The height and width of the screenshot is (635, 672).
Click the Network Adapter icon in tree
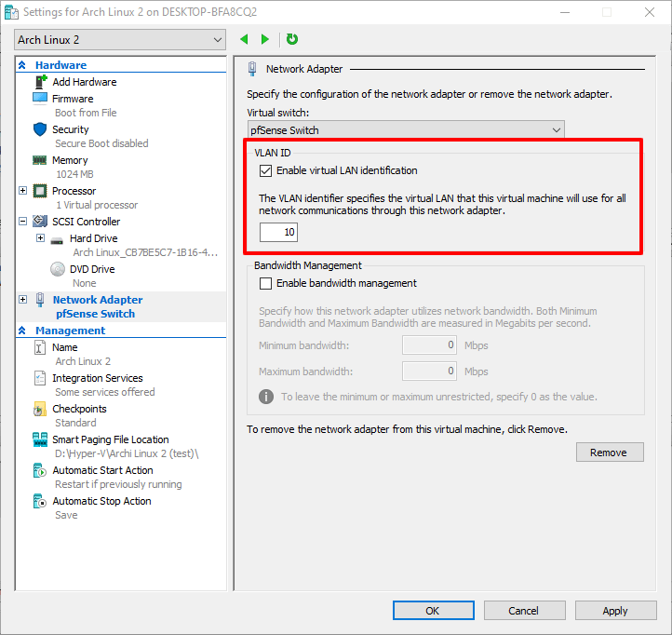pyautogui.click(x=40, y=300)
